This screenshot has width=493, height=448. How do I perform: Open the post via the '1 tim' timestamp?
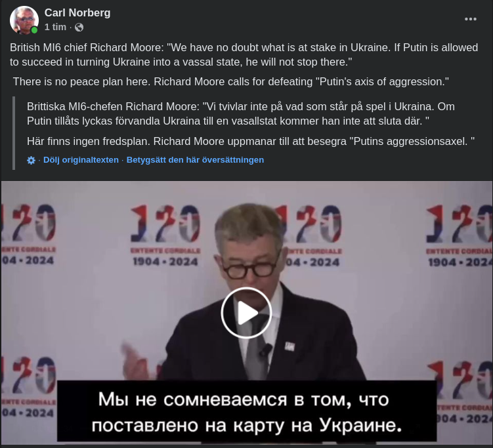click(55, 27)
